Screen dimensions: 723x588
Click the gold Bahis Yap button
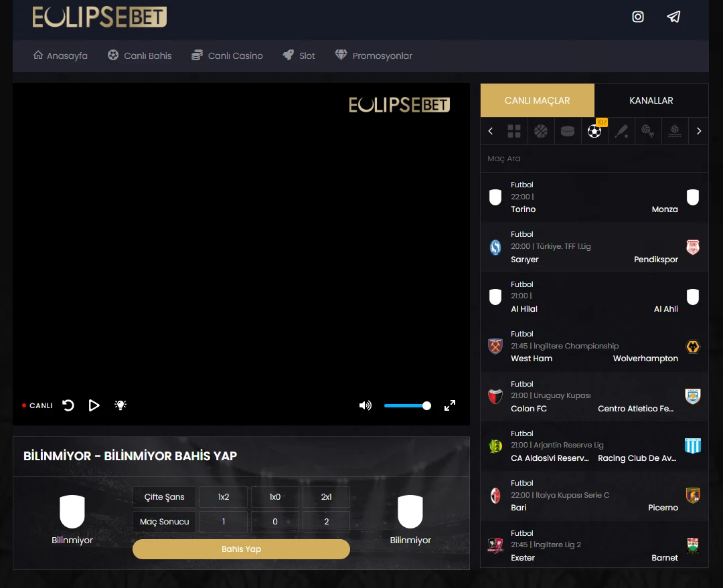click(241, 549)
